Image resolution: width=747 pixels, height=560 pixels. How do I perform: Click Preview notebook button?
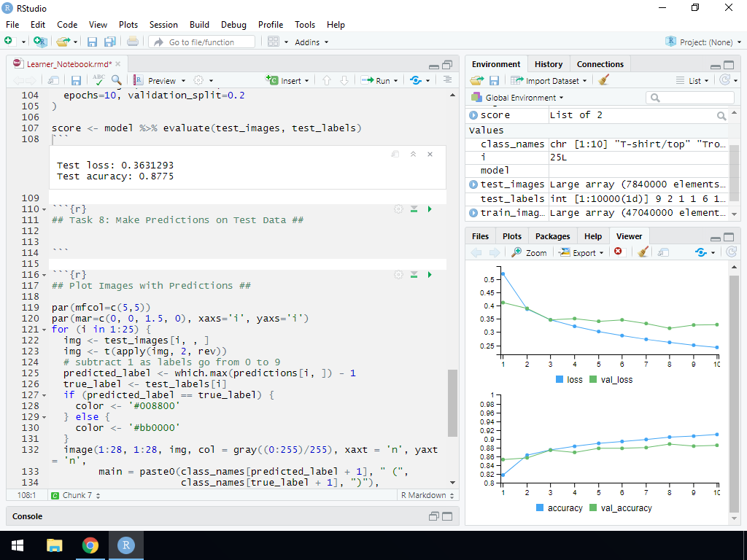(155, 80)
